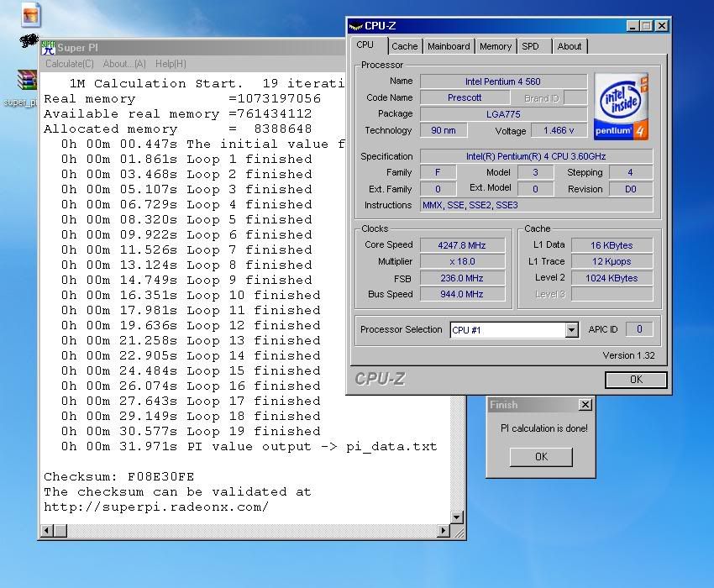Image resolution: width=714 pixels, height=588 pixels.
Task: Open the Mainboard tab
Action: click(x=449, y=46)
